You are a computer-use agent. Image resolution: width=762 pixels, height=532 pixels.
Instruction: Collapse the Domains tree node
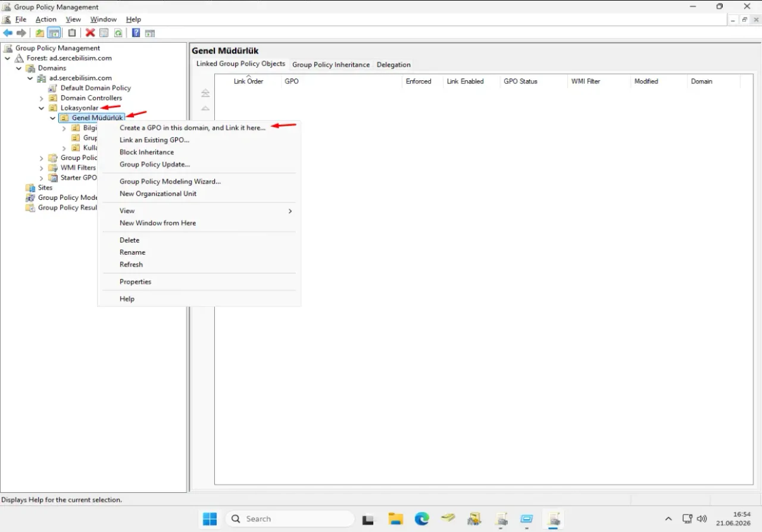(x=18, y=68)
